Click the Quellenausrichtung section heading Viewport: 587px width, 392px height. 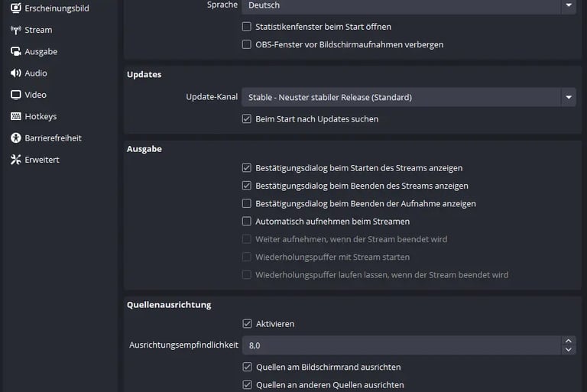click(x=169, y=305)
